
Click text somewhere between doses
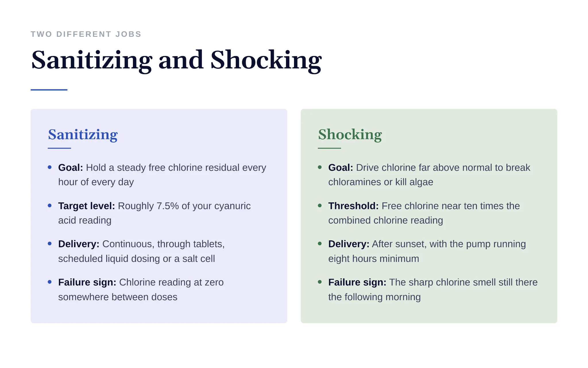pyautogui.click(x=118, y=297)
